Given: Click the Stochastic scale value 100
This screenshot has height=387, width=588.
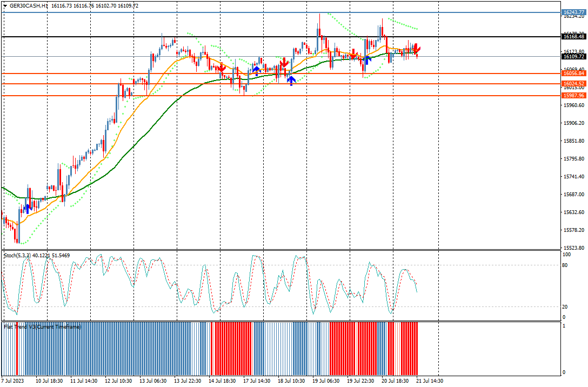Looking at the screenshot, I should point(566,255).
